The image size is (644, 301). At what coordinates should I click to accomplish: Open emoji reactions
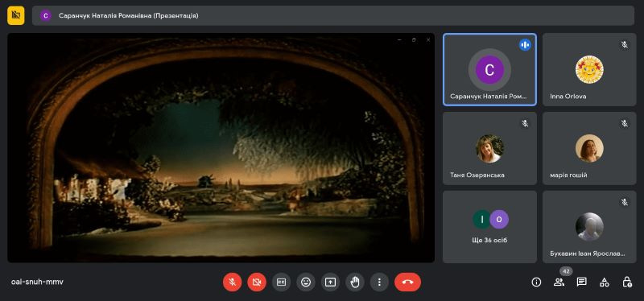pyautogui.click(x=306, y=282)
